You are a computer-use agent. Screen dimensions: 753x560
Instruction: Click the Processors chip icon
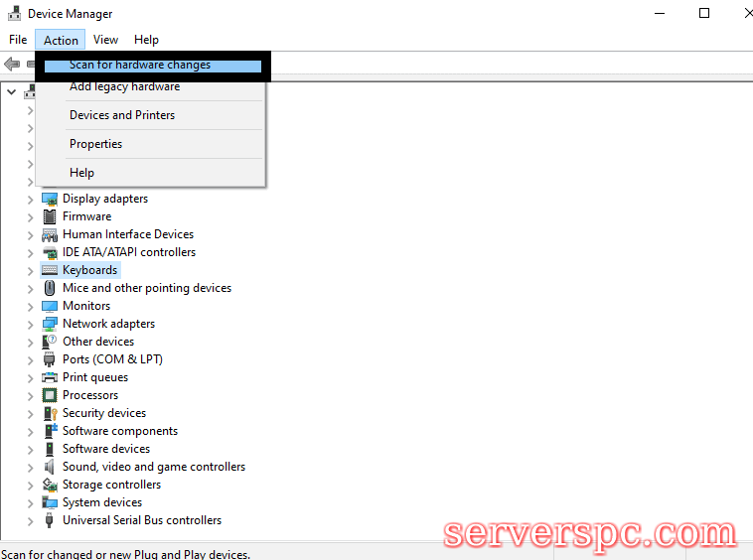(x=50, y=395)
